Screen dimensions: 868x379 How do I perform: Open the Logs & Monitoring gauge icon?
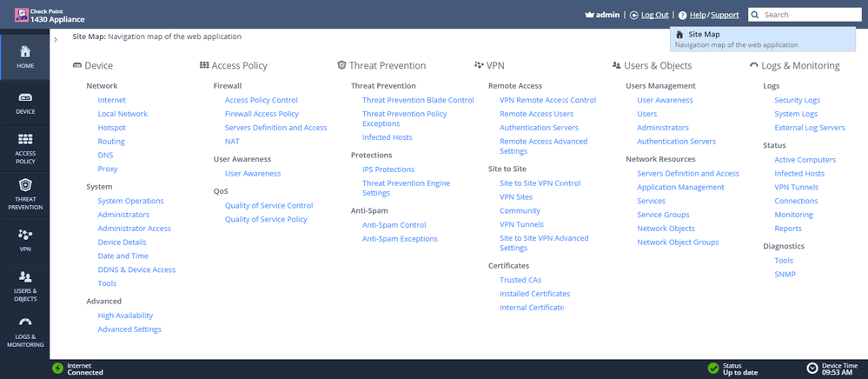tap(25, 322)
